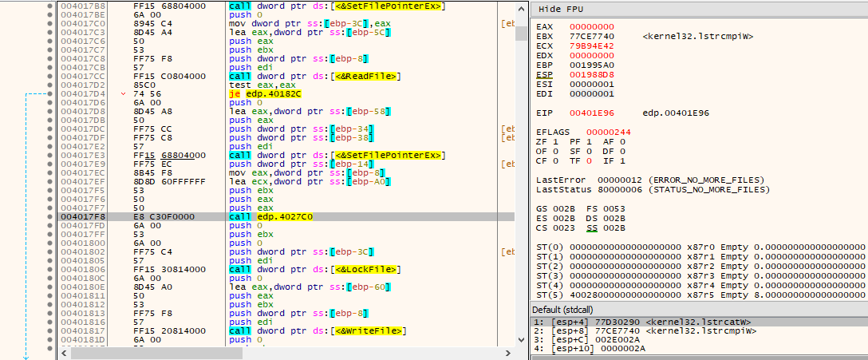Viewport: 868px width, 360px height.
Task: Select EIP register value 00401E96
Action: pos(591,113)
